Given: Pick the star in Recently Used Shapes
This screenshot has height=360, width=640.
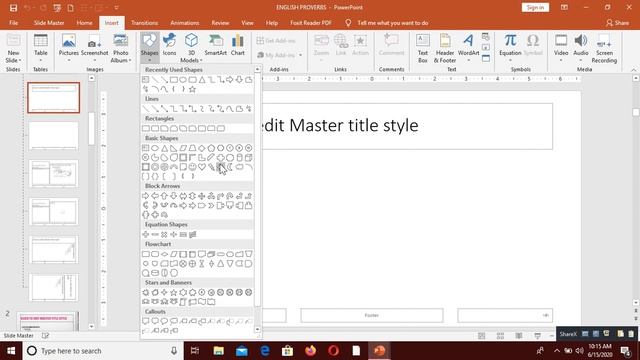Looking at the screenshot, I should coord(192,89).
